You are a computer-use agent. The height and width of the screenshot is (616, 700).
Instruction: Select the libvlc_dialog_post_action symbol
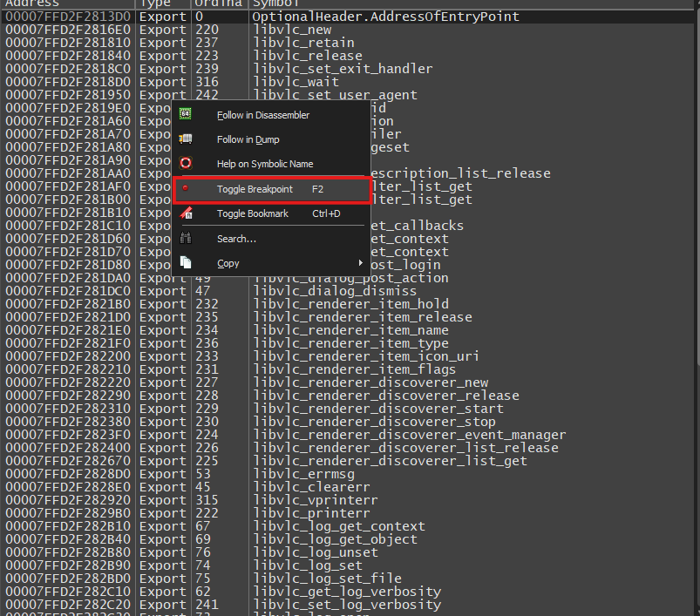(x=350, y=278)
